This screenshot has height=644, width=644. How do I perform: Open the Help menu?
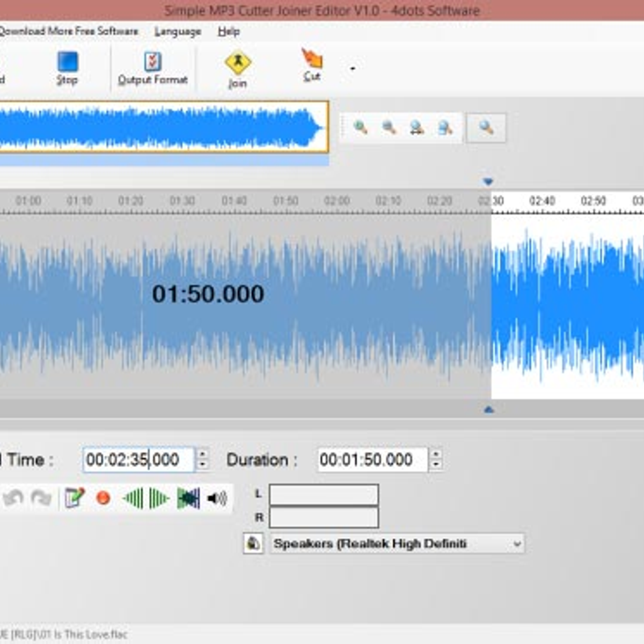point(229,32)
